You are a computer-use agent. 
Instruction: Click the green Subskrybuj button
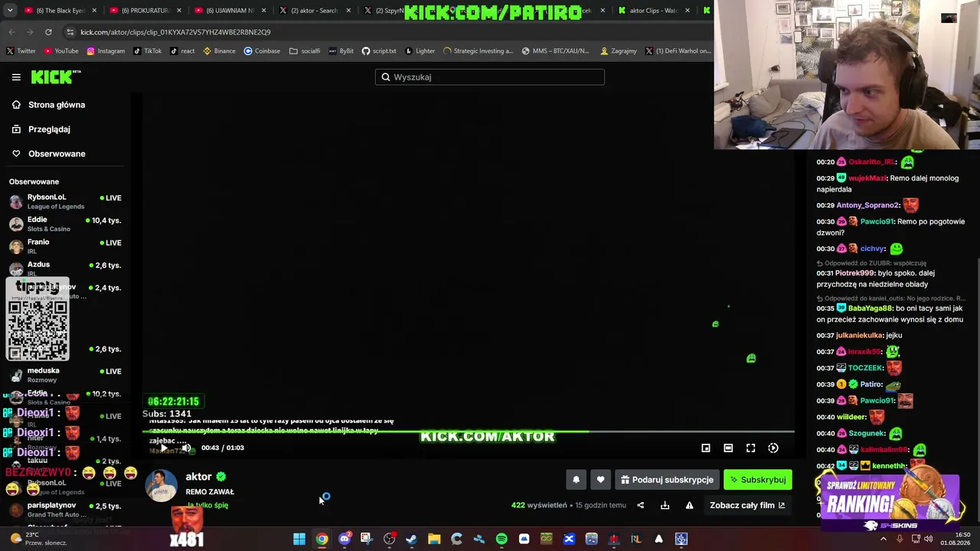(x=758, y=480)
